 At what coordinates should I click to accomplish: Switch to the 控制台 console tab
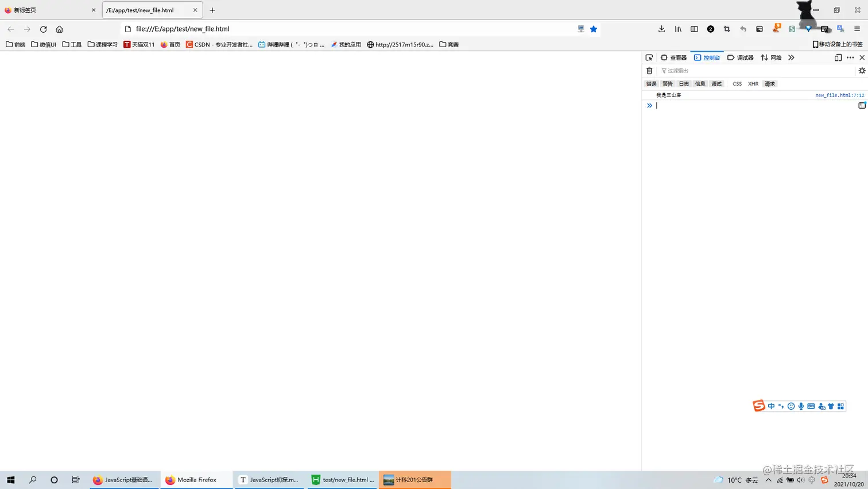click(x=707, y=57)
